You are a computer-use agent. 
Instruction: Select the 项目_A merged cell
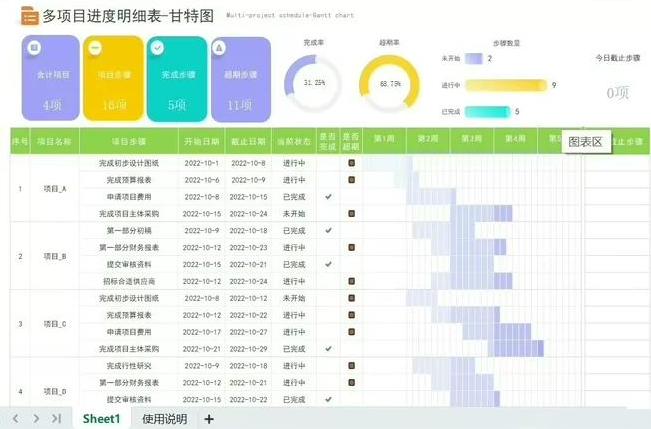coord(54,188)
